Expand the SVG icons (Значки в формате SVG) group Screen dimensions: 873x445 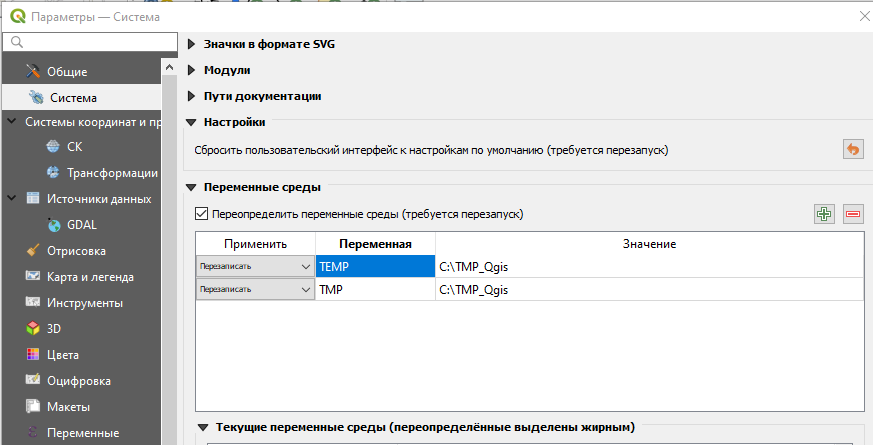192,44
